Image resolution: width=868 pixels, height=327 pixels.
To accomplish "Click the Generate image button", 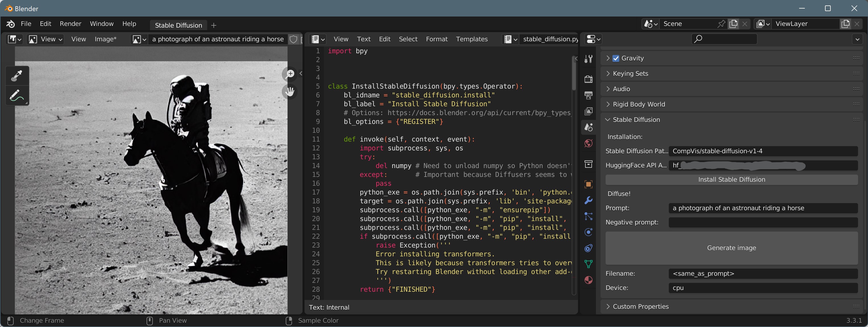I will pyautogui.click(x=731, y=248).
